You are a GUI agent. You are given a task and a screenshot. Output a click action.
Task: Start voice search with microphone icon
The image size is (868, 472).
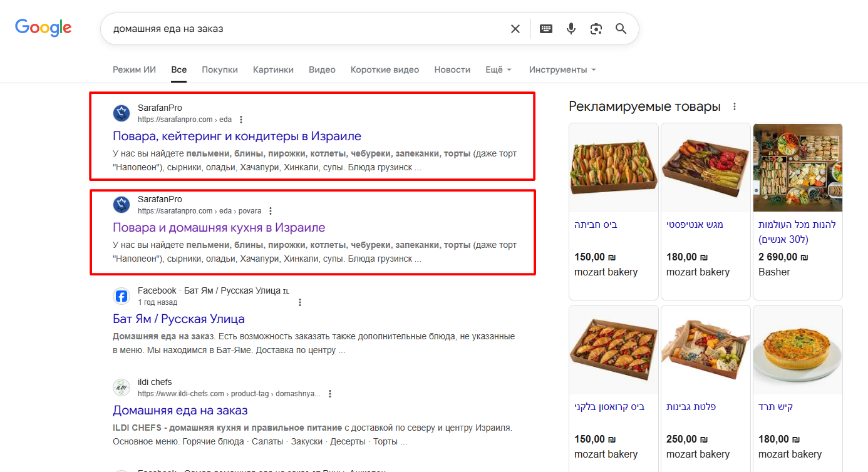click(571, 29)
